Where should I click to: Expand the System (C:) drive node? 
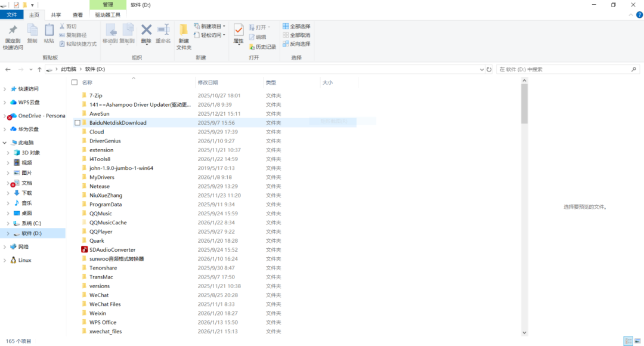8,223
